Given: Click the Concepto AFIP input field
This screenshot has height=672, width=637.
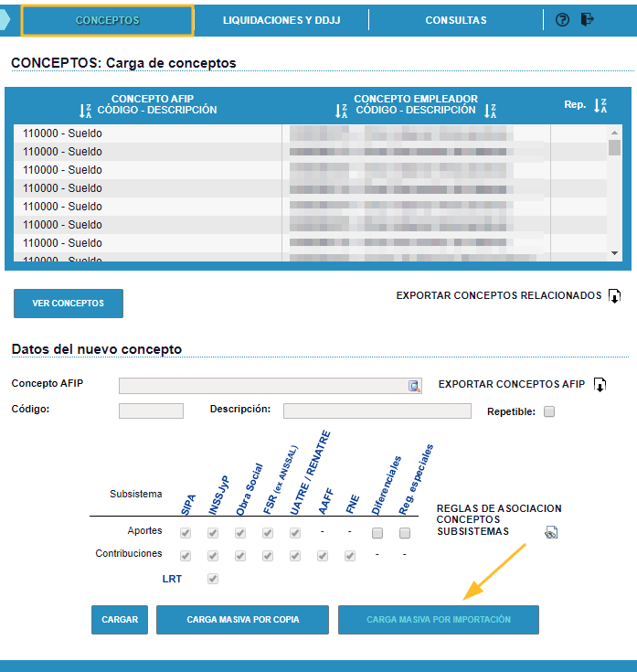Looking at the screenshot, I should (x=271, y=386).
